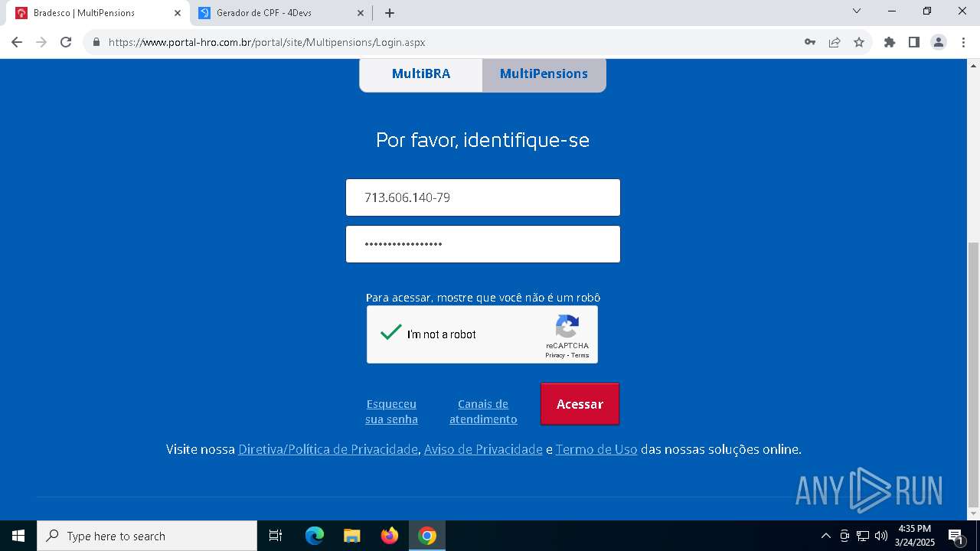Toggle the I'm not a robot checkbox
980x551 pixels.
pos(391,334)
